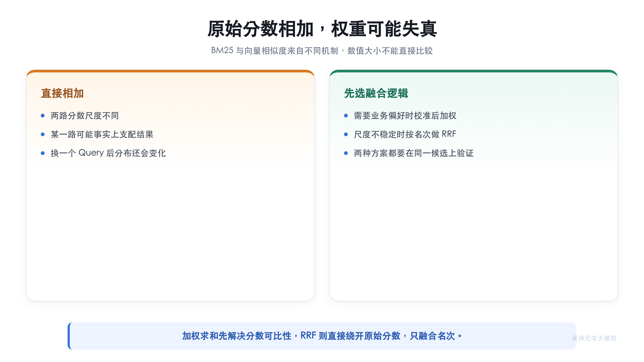Click the title 原始分数相加，权重可能失真
This screenshot has height=362, width=644.
[322, 29]
